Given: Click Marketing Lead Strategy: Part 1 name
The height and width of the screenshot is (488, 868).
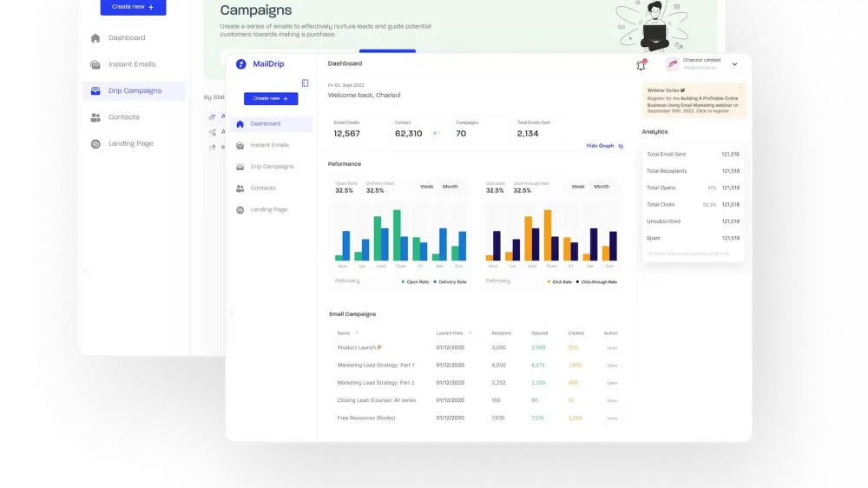Looking at the screenshot, I should 376,366.
